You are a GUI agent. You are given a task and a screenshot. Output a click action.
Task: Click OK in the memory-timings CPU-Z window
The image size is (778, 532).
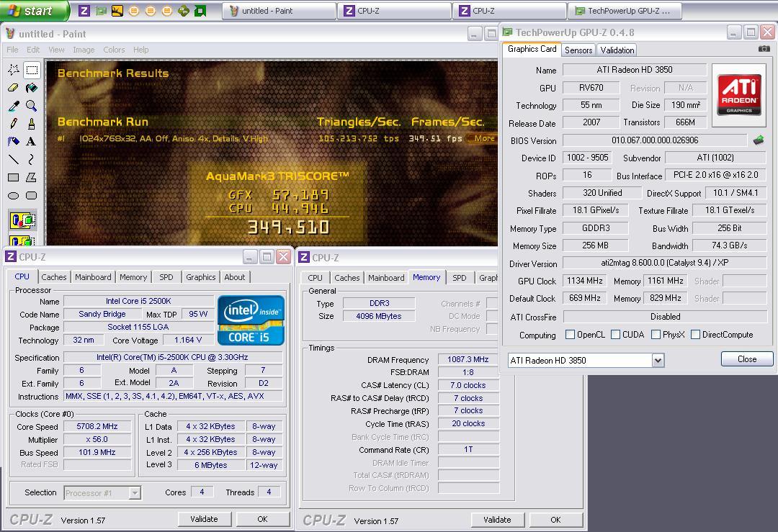[555, 520]
